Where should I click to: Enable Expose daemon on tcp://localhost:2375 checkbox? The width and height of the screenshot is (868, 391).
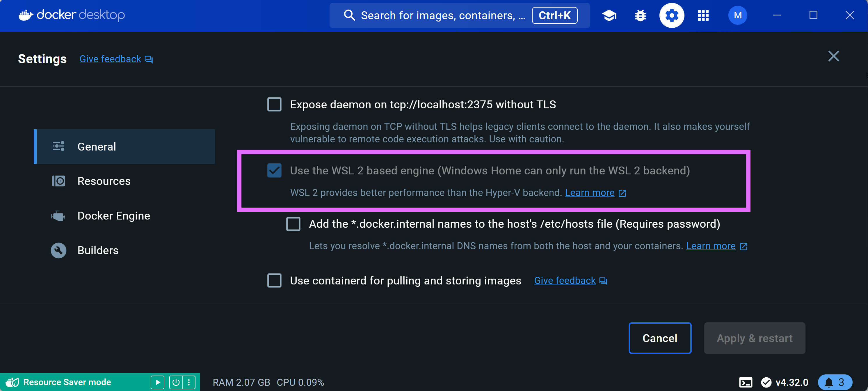[274, 105]
